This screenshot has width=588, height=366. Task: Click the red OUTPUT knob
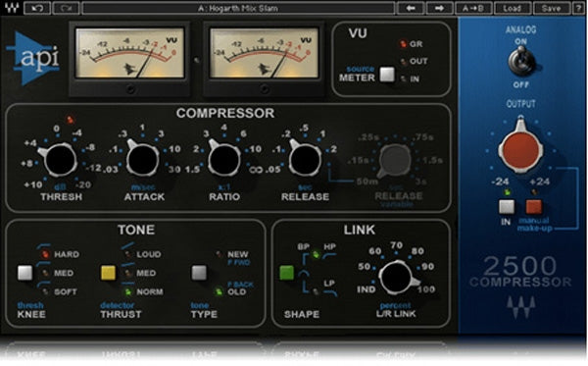(521, 149)
